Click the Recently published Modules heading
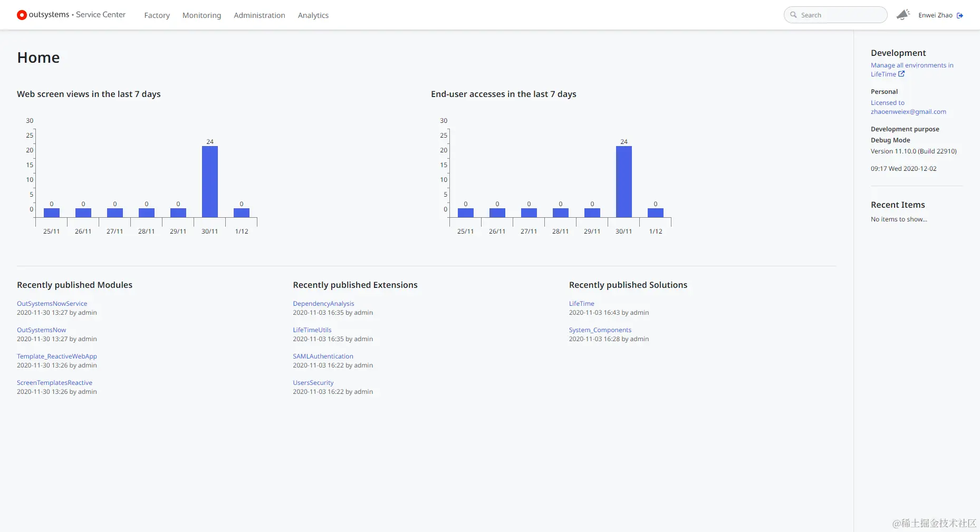980x532 pixels. click(75, 285)
